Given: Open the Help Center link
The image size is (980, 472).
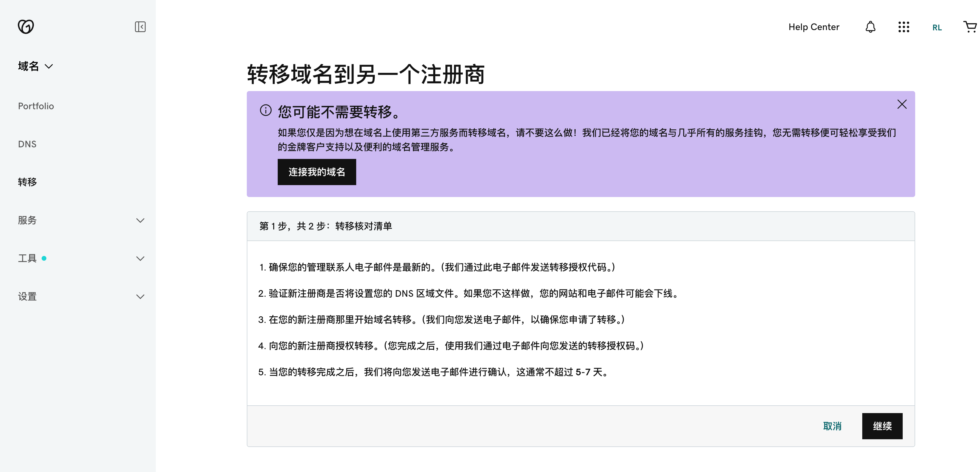Looking at the screenshot, I should point(814,27).
